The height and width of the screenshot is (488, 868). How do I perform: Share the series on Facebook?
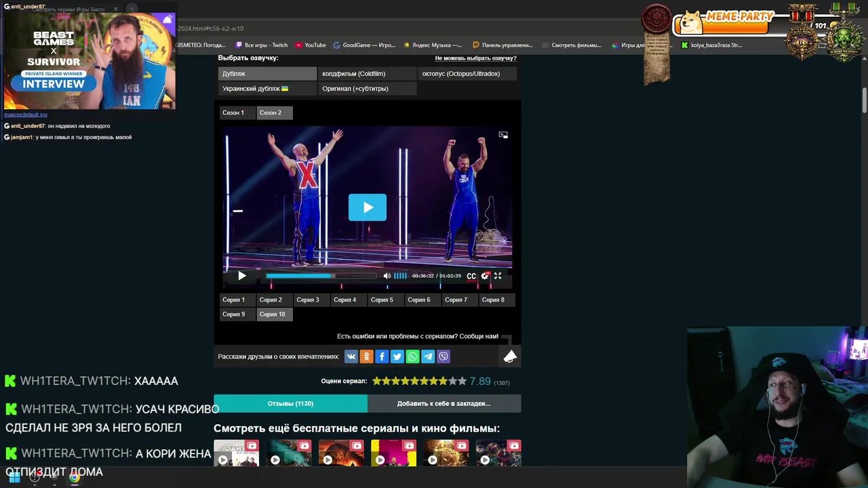point(382,357)
